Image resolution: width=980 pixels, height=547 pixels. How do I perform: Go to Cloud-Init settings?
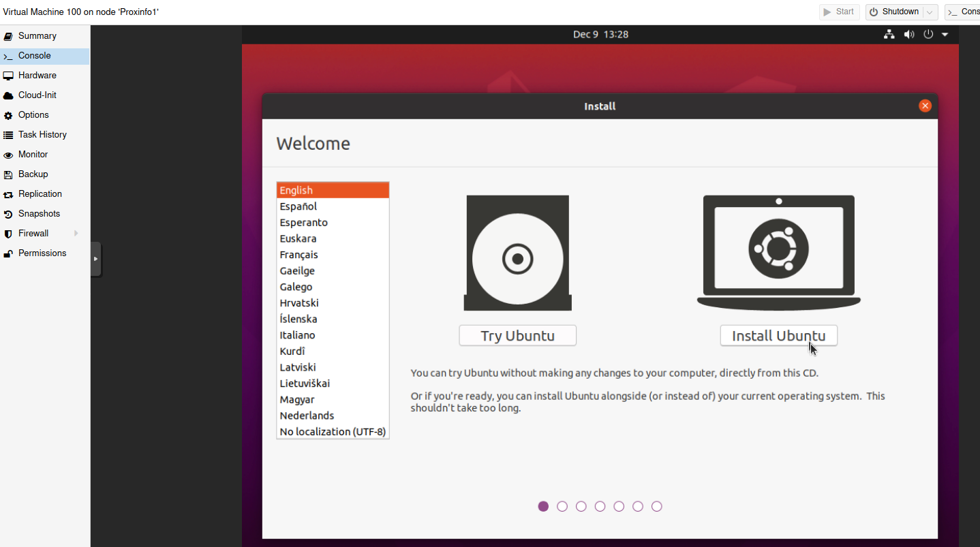[44, 95]
